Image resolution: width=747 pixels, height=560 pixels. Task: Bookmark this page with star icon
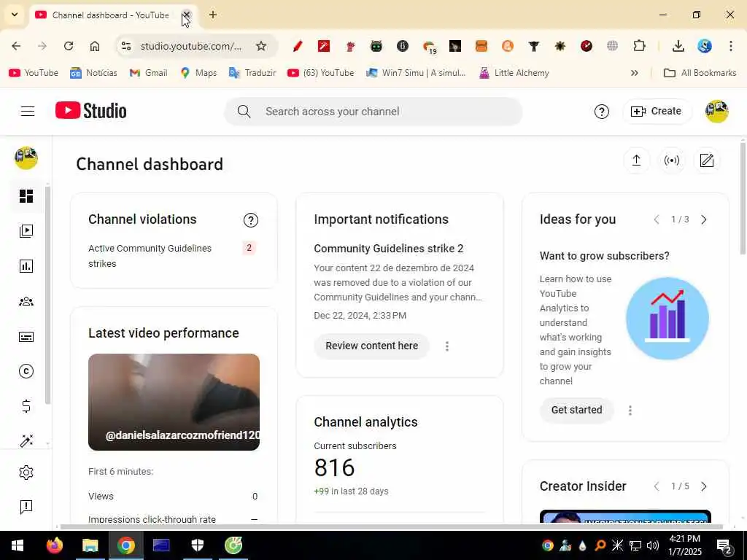click(261, 46)
